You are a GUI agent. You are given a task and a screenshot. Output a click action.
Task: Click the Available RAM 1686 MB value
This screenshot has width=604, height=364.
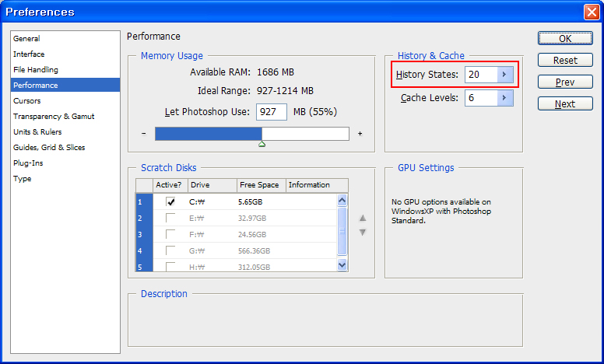(x=276, y=72)
